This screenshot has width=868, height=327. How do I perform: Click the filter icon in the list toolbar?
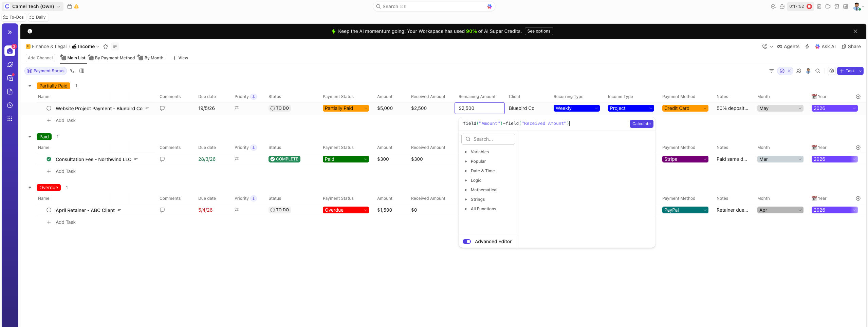click(771, 71)
